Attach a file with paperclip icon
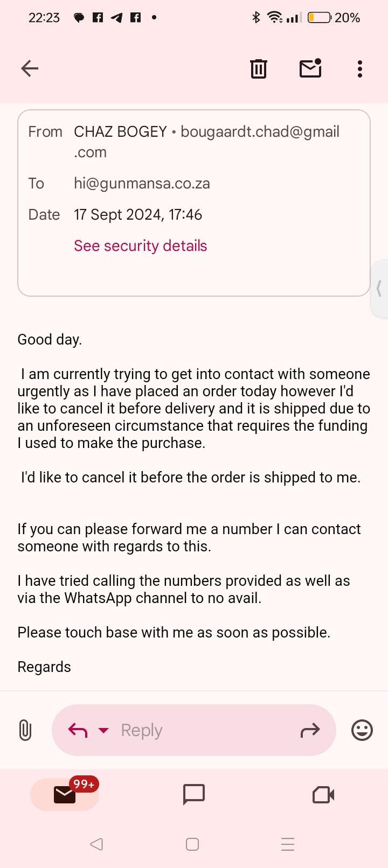This screenshot has width=388, height=868. 25,730
